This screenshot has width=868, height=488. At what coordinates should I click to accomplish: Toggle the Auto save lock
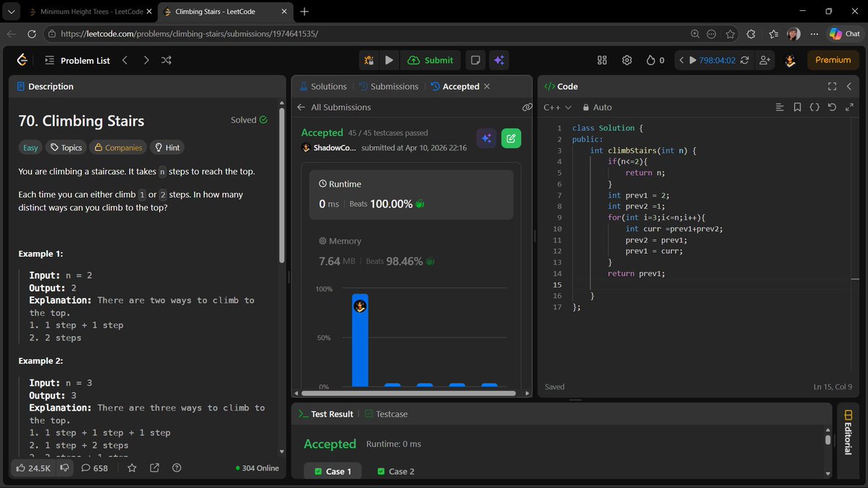pyautogui.click(x=597, y=107)
